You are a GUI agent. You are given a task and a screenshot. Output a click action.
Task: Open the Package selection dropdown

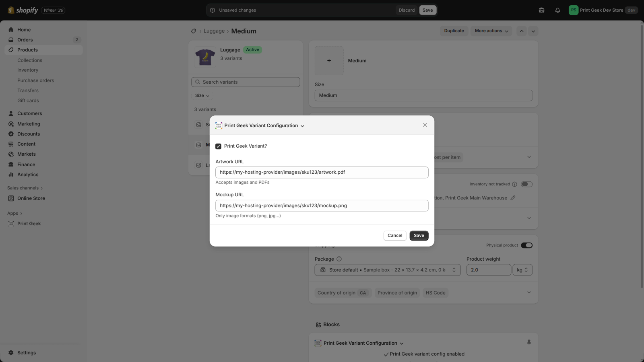point(388,270)
